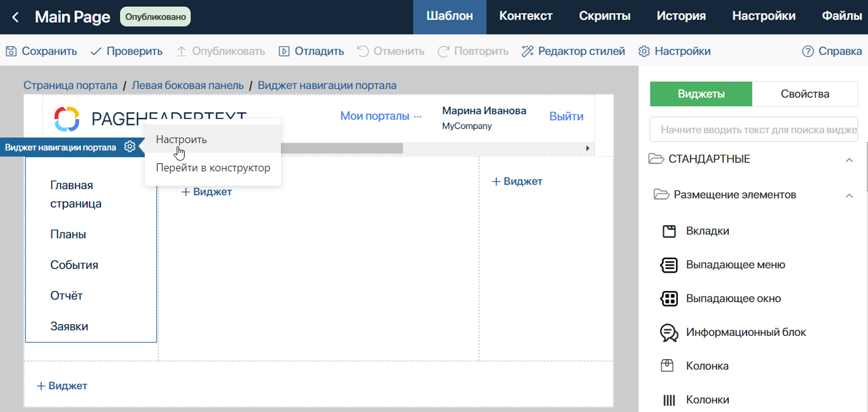The image size is (868, 412).
Task: Switch to the Контекст tab
Action: [x=526, y=17]
